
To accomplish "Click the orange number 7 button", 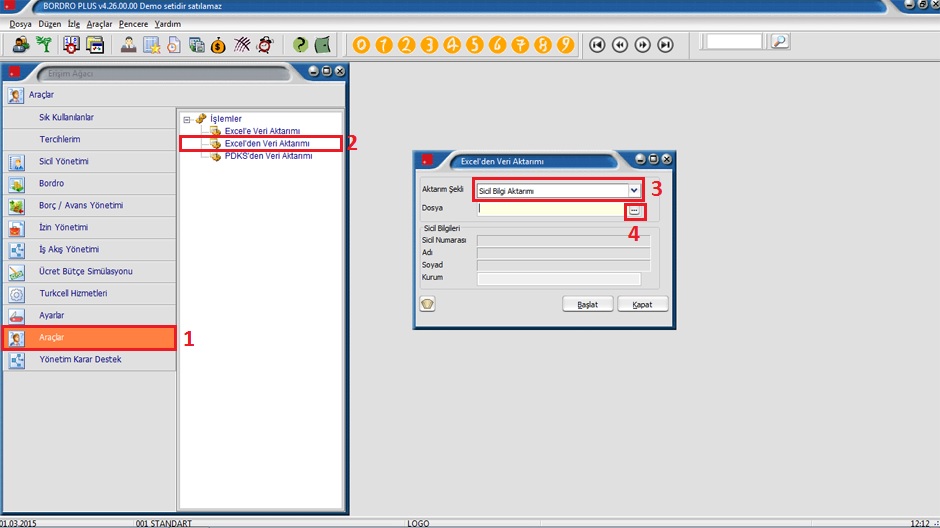I will [520, 45].
